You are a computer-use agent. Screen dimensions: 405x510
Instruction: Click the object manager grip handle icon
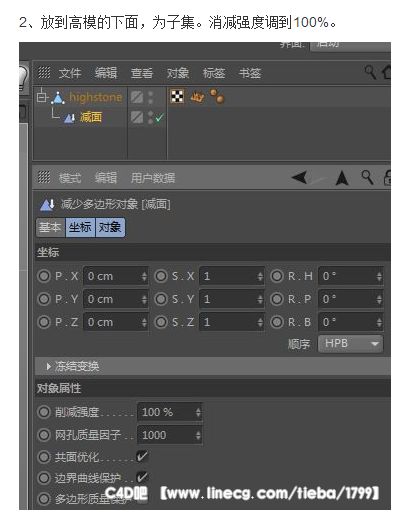click(x=44, y=72)
